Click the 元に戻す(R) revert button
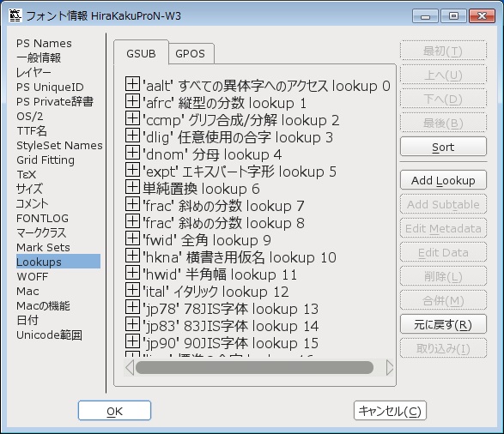This screenshot has height=434, width=504. (x=443, y=324)
